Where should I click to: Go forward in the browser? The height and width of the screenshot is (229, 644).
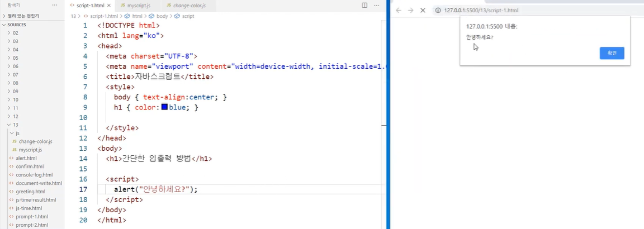coord(410,10)
